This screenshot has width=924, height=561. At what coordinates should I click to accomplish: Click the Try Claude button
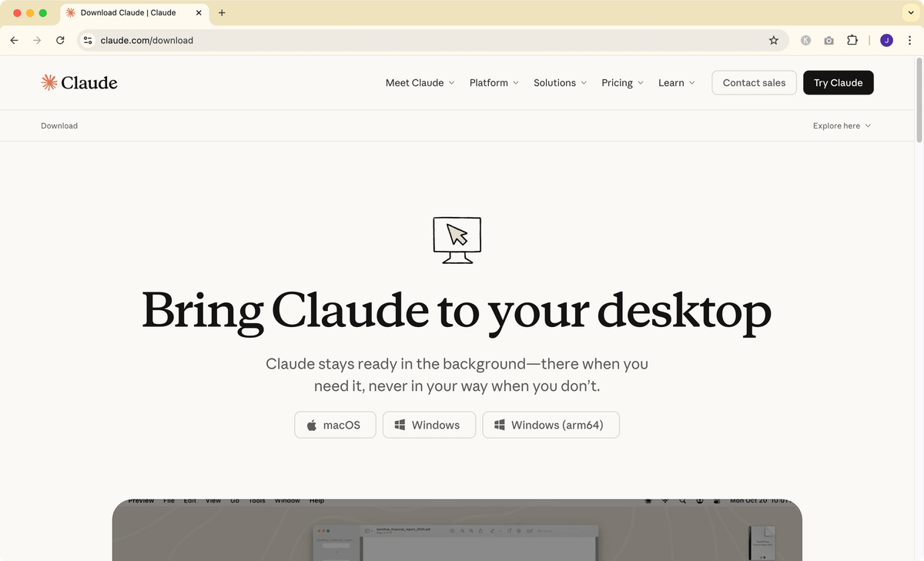click(838, 83)
